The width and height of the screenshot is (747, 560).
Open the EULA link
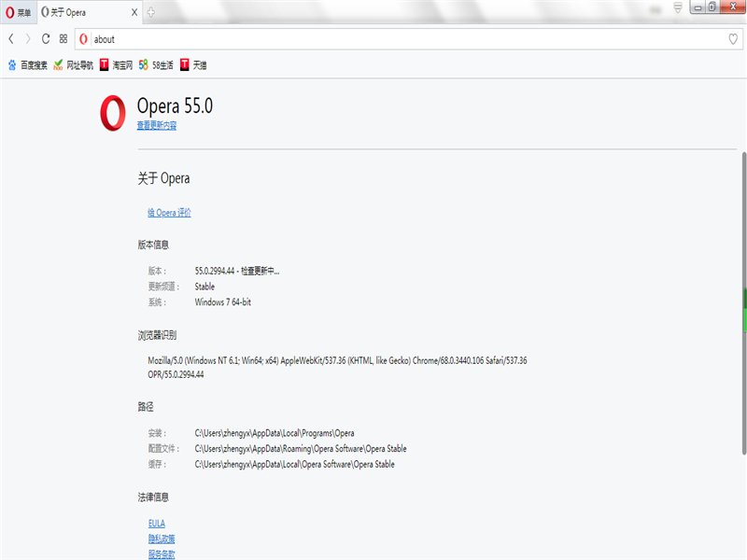(x=156, y=524)
